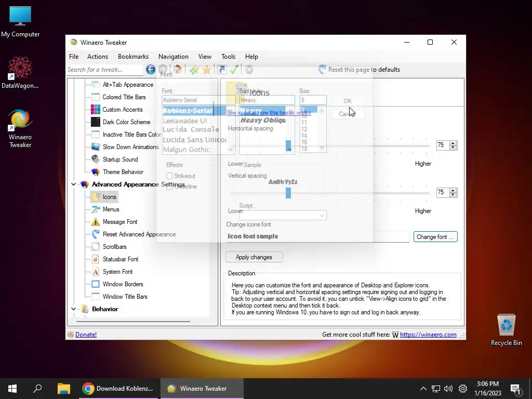Increase vertical spacing with the up arrow
The width and height of the screenshot is (532, 399).
tap(453, 190)
